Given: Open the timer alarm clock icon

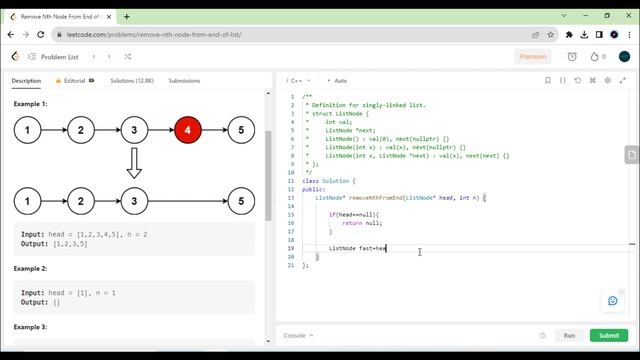Looking at the screenshot, I should click(x=572, y=57).
